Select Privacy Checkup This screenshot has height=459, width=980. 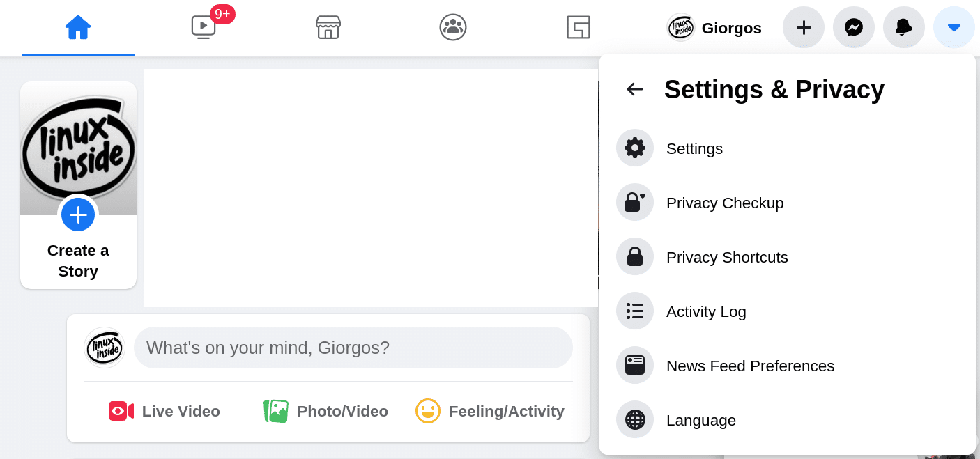788,203
